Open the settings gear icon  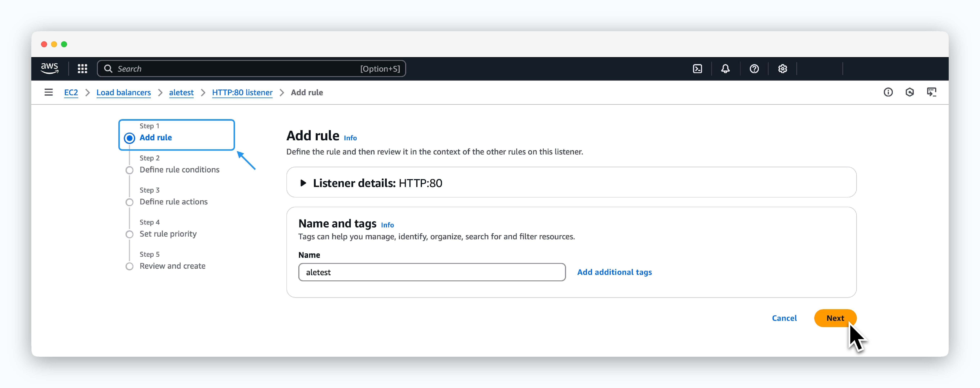point(783,69)
